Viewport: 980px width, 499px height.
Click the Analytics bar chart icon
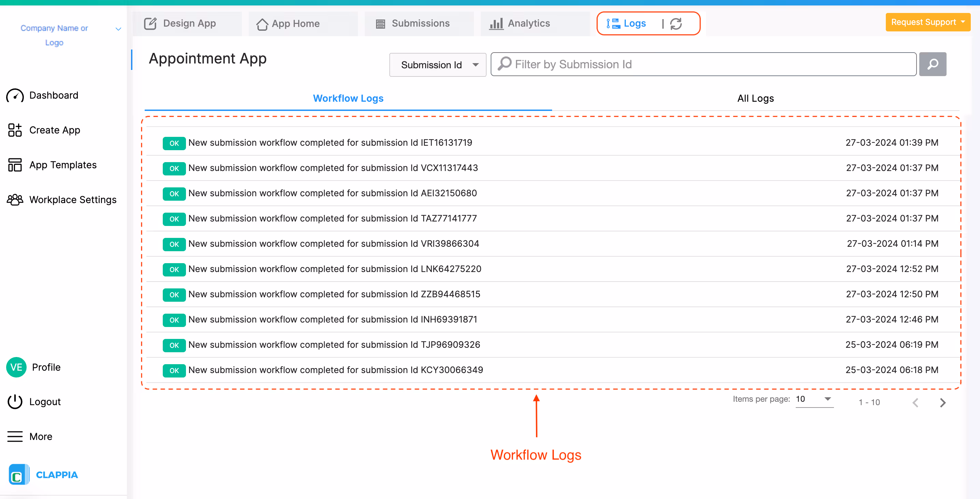496,23
